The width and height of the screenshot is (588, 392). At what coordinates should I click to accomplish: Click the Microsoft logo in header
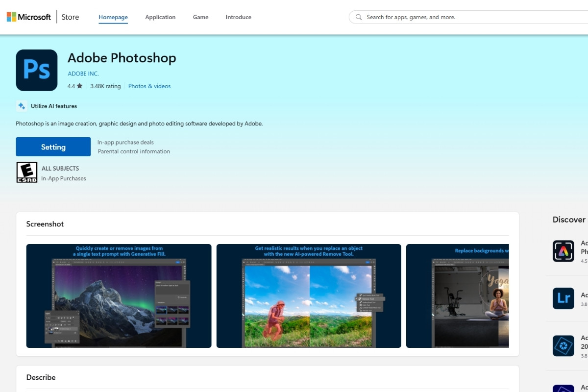[x=28, y=17]
